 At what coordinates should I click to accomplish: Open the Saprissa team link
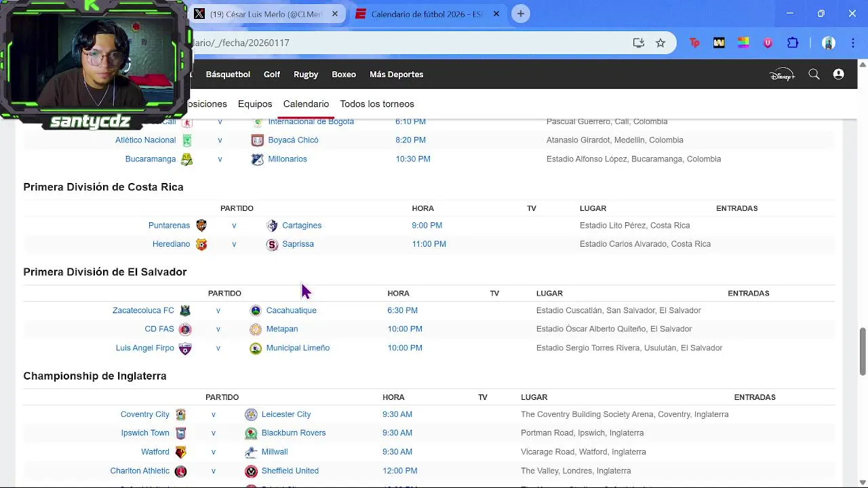click(x=298, y=244)
